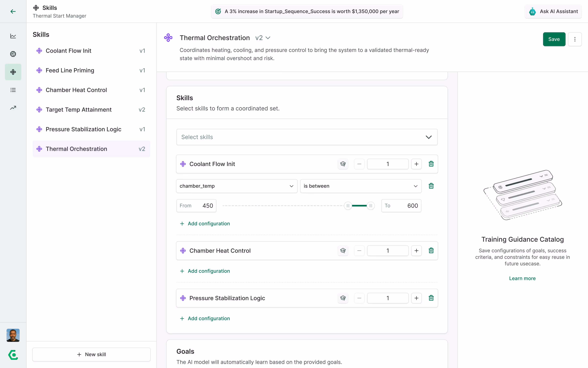The height and width of the screenshot is (368, 588).
Task: Click the training cap icon for Chamber Heat Control
Action: click(x=343, y=250)
